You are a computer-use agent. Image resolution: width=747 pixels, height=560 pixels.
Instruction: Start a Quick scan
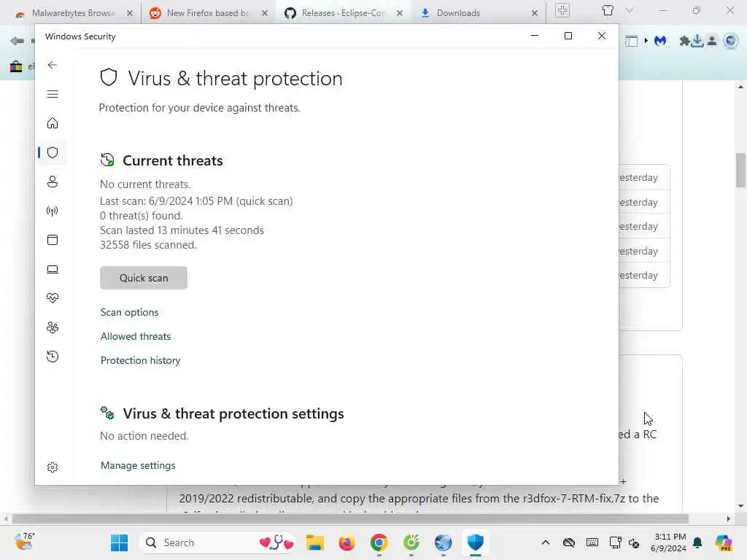click(144, 278)
